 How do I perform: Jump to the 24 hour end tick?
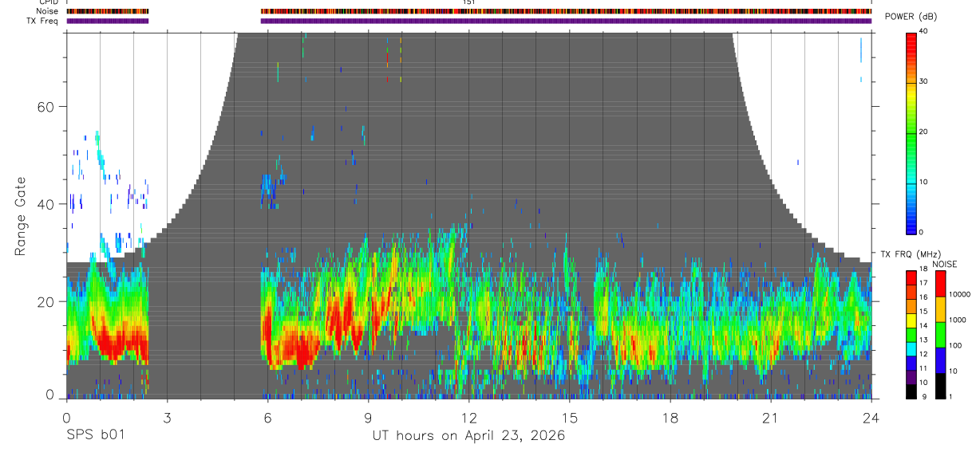[x=871, y=417]
